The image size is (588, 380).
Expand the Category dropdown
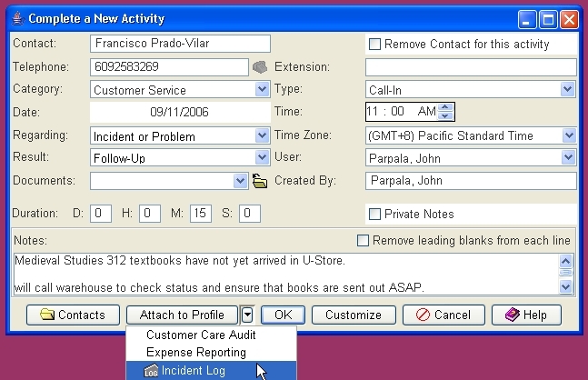(x=262, y=90)
